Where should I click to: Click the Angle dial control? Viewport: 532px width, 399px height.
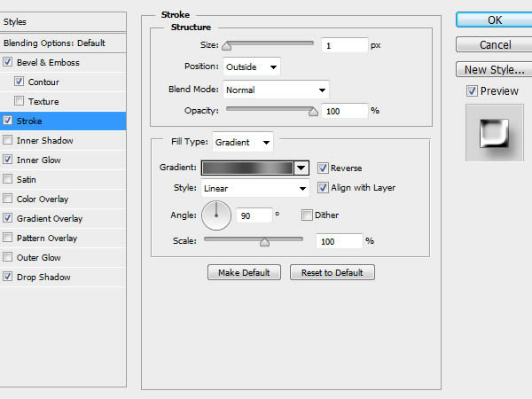[x=216, y=215]
